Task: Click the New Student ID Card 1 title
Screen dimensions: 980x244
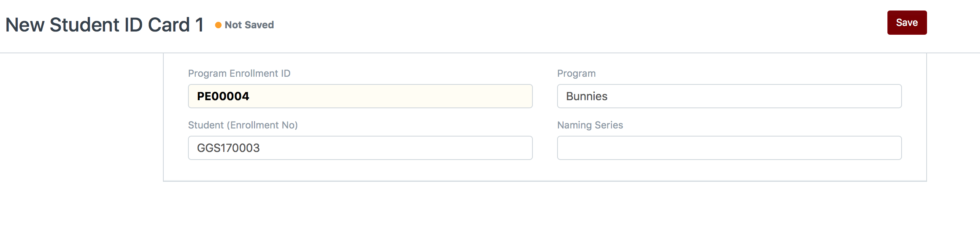Action: pos(105,25)
